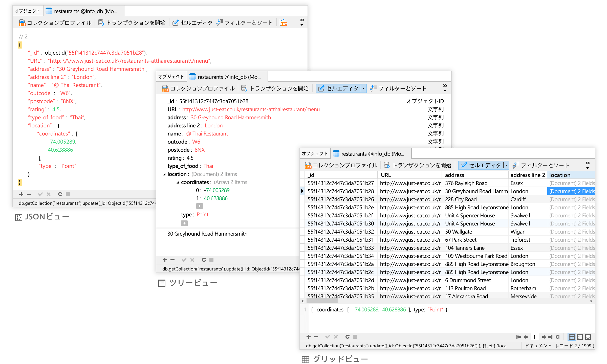Switch to tree view icon in bottom bar

click(580, 337)
